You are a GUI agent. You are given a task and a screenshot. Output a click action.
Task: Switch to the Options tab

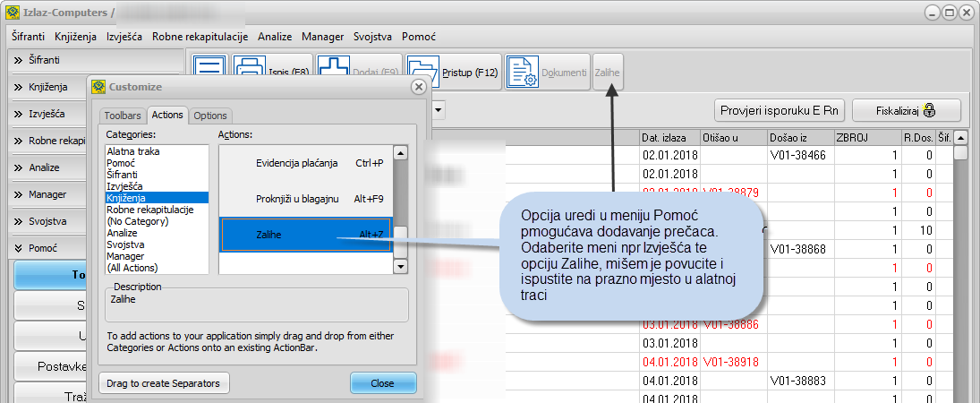click(210, 116)
